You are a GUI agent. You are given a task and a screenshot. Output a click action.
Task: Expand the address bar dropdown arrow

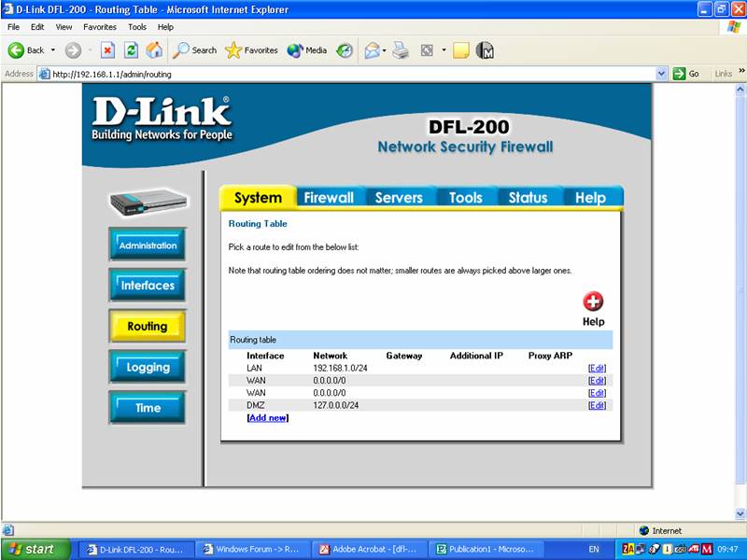(x=661, y=74)
